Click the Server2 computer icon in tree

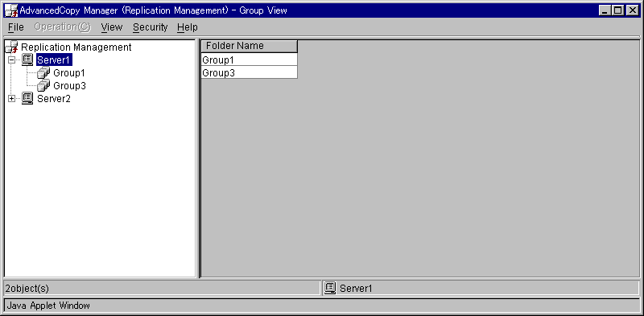(x=27, y=98)
